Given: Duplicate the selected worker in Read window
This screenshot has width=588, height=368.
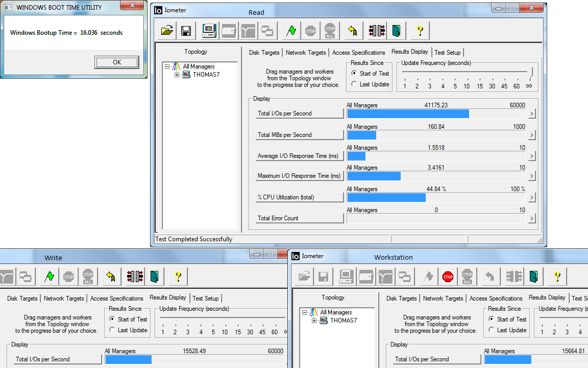Looking at the screenshot, I should 267,31.
